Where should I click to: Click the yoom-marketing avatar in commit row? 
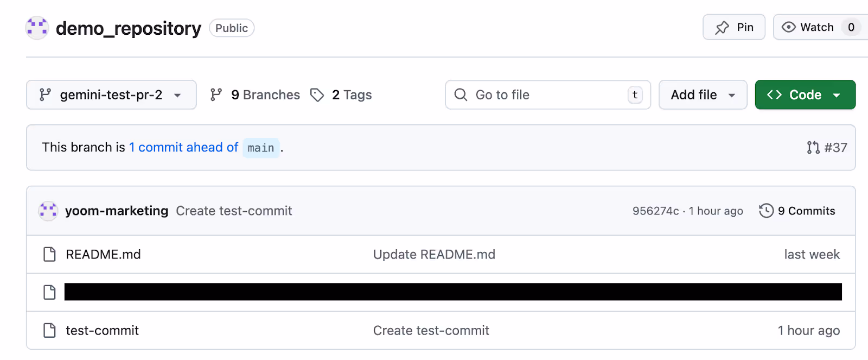coord(48,211)
